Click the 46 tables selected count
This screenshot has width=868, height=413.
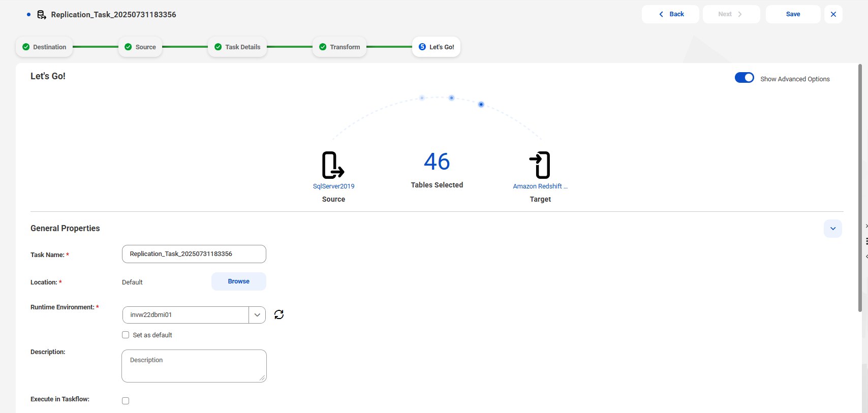[437, 162]
